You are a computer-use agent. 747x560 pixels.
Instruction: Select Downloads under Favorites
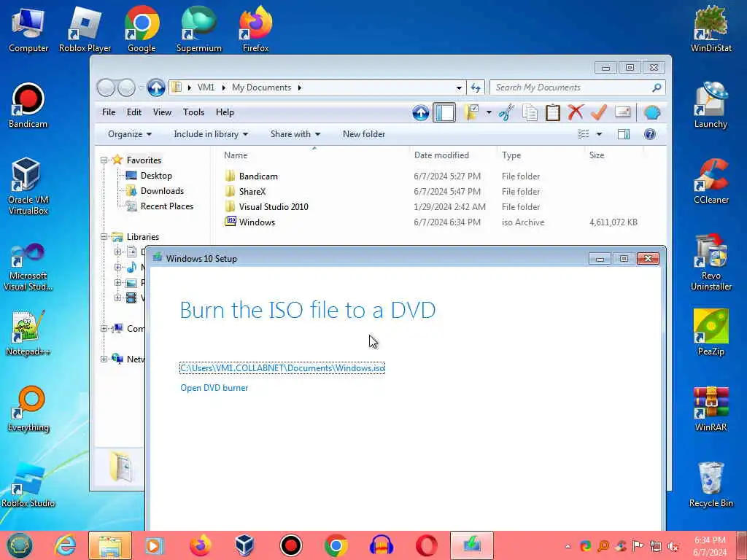tap(162, 191)
